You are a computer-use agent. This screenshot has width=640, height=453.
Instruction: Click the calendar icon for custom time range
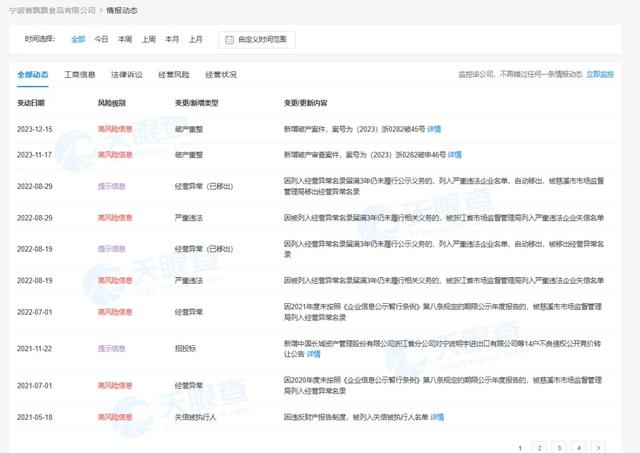pos(230,40)
